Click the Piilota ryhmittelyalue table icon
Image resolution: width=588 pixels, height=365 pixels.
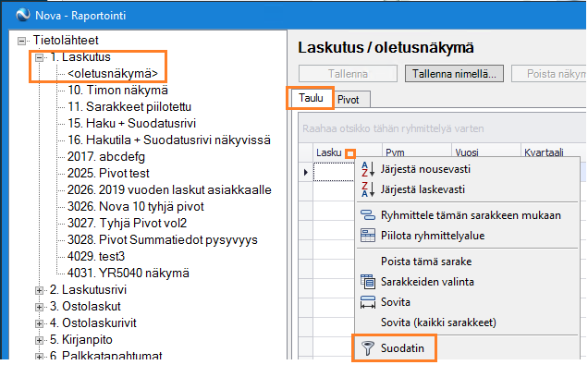click(x=368, y=236)
